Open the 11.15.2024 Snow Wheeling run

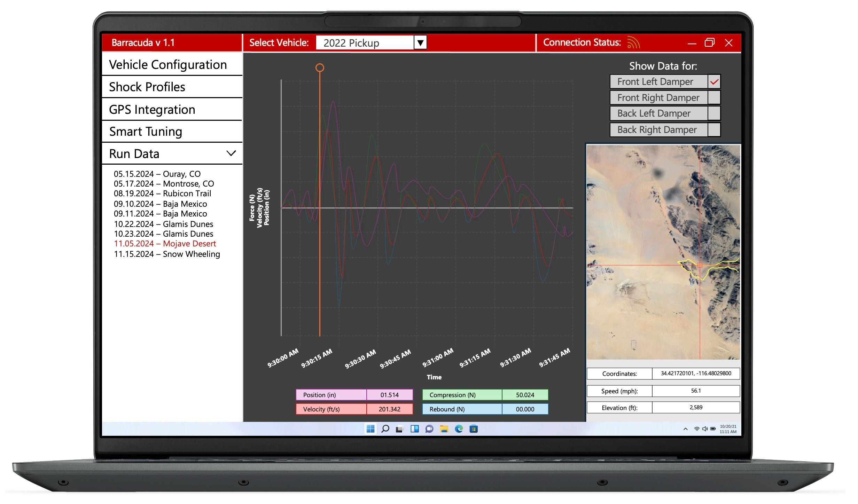(x=167, y=254)
